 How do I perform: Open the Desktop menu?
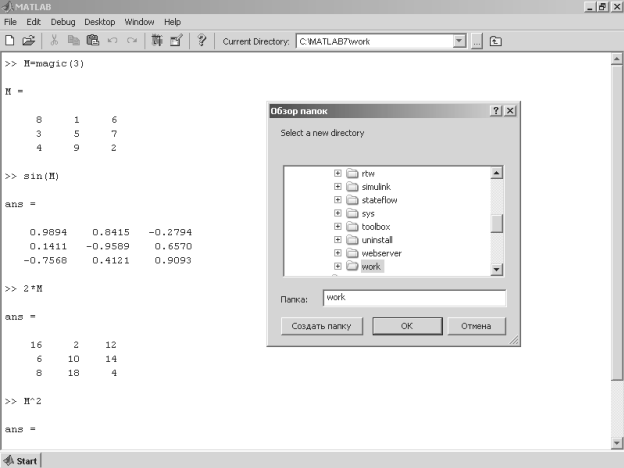point(99,22)
